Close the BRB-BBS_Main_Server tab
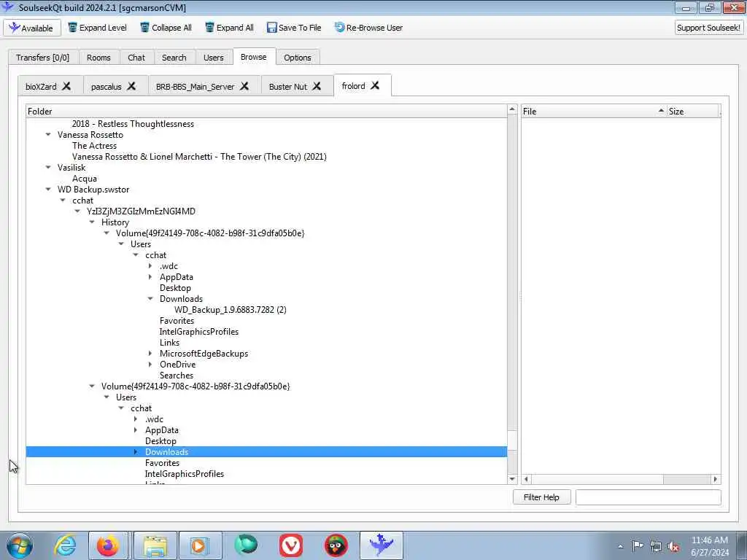The height and width of the screenshot is (560, 747). tap(244, 86)
